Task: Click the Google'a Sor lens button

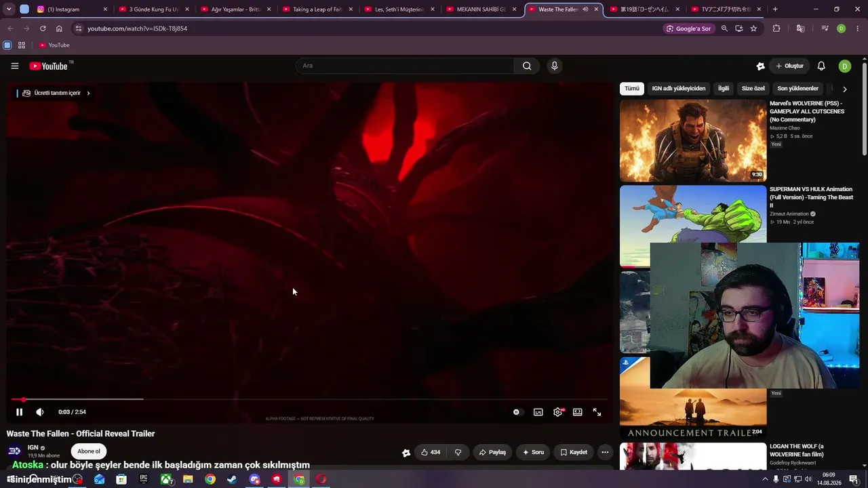Action: tap(689, 28)
